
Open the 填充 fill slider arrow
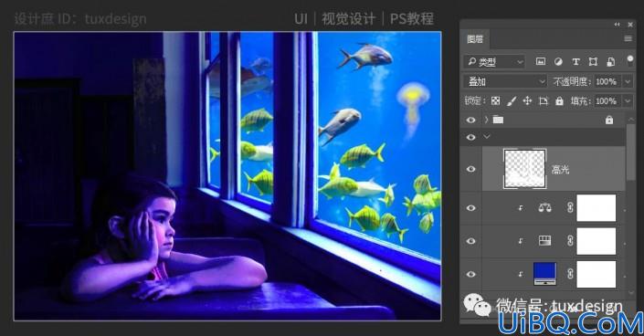click(x=628, y=101)
